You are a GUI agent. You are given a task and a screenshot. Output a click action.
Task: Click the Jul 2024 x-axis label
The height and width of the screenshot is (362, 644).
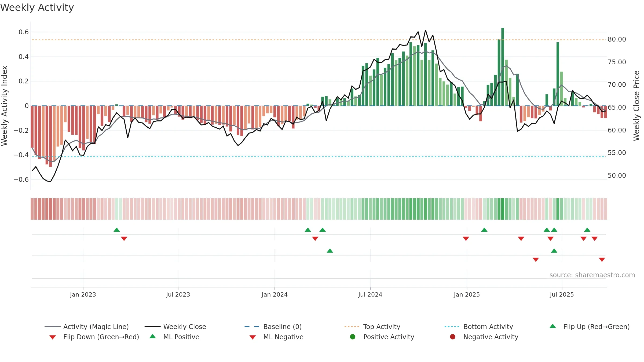point(370,295)
